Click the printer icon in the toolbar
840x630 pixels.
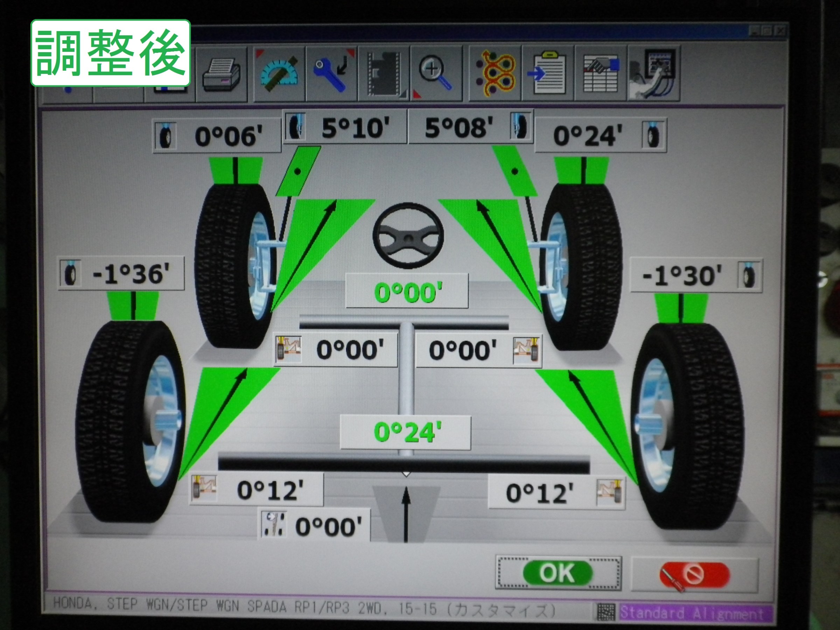coord(222,75)
